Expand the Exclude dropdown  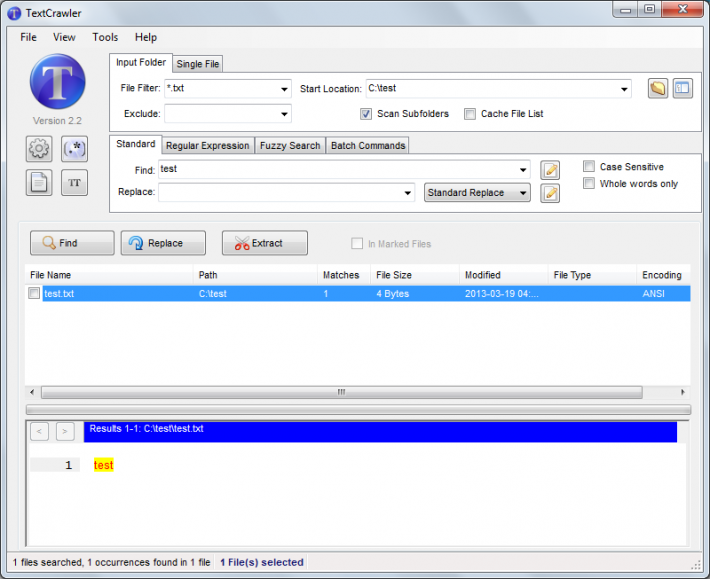pyautogui.click(x=284, y=114)
